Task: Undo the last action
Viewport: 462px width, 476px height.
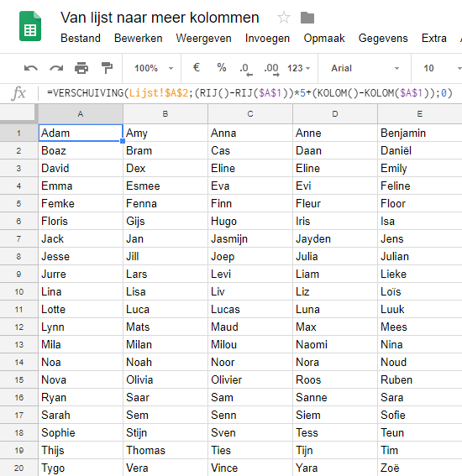Action: [31, 68]
